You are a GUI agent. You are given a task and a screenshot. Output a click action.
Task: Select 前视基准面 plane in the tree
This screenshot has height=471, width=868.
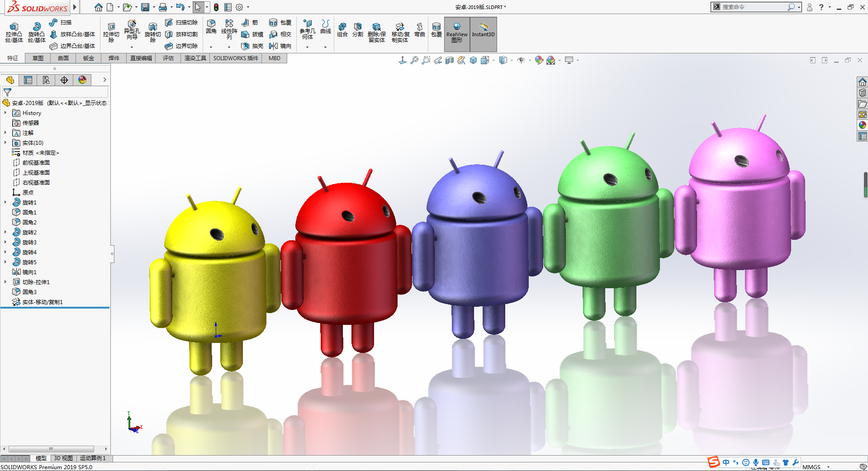coord(36,163)
